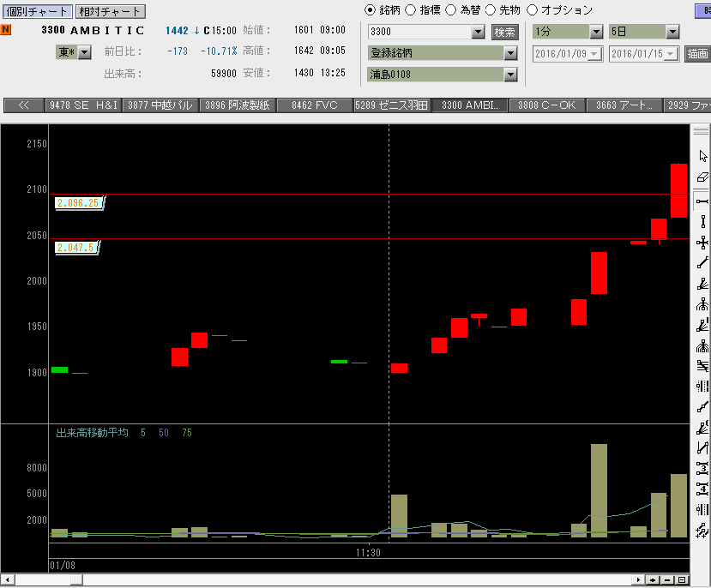711x588 pixels.
Task: Select the parallel speed lines tool
Action: coord(702,366)
